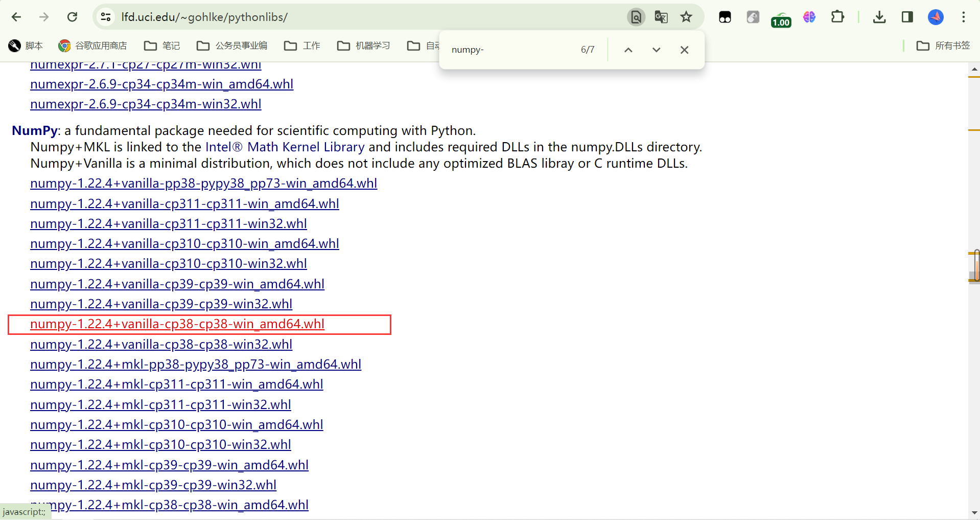The width and height of the screenshot is (980, 520).
Task: Download numpy mkl cp311 win32 wheel
Action: pos(160,404)
